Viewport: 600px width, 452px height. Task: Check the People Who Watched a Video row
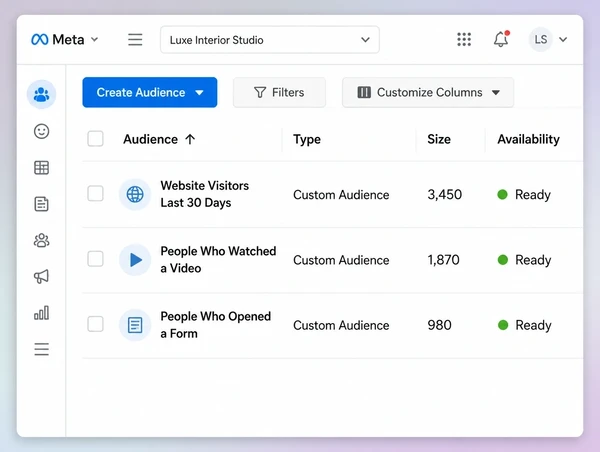point(95,259)
